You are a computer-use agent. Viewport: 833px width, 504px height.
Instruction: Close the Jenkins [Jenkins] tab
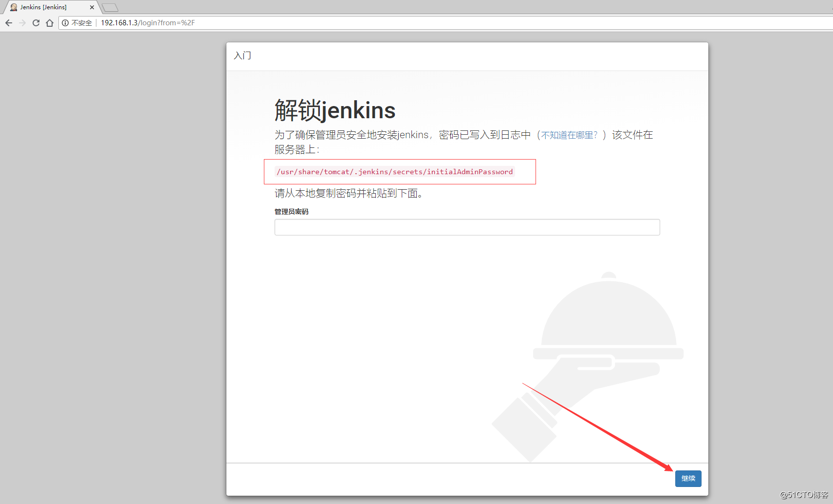point(92,7)
